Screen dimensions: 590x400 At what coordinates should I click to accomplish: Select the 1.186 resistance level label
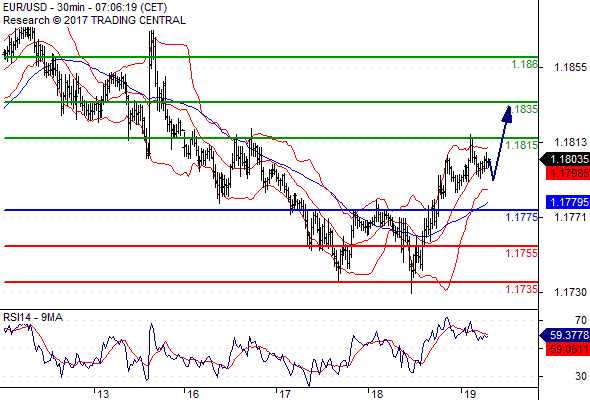pyautogui.click(x=525, y=64)
